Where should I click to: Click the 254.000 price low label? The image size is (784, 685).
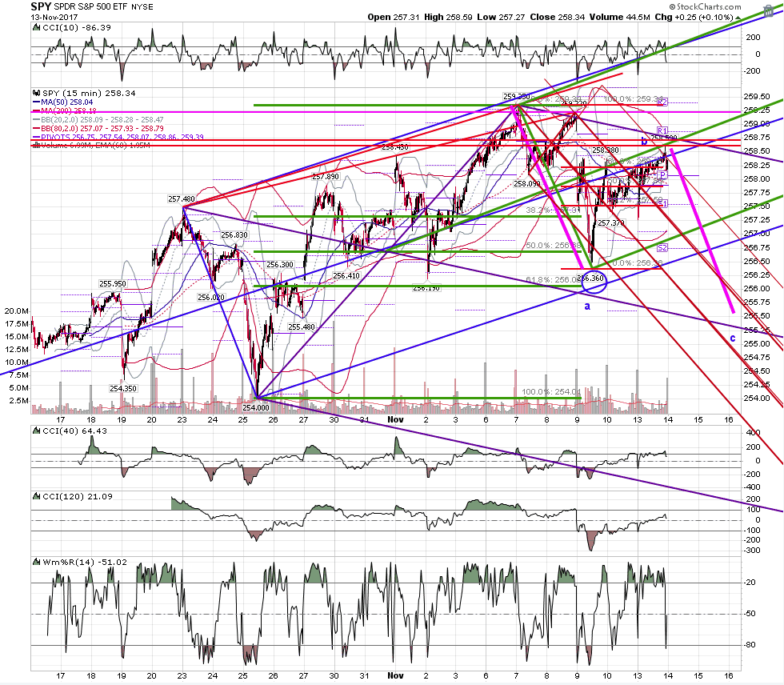(x=256, y=407)
